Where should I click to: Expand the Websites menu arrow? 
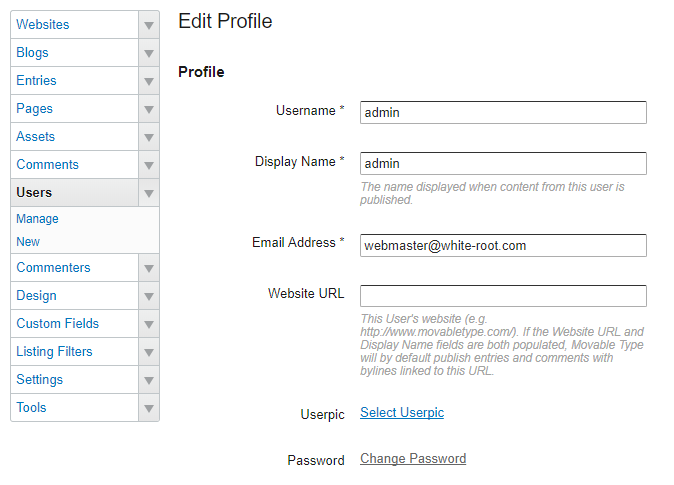(149, 25)
